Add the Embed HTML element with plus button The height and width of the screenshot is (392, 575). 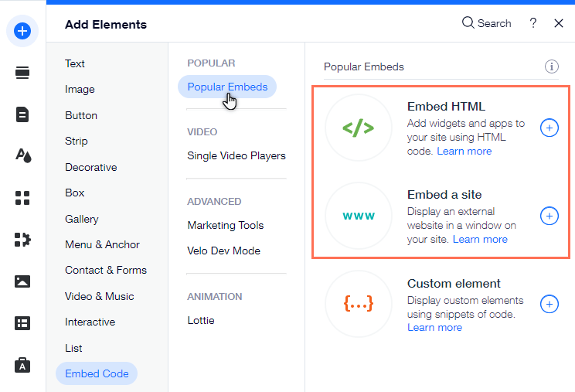coord(549,128)
